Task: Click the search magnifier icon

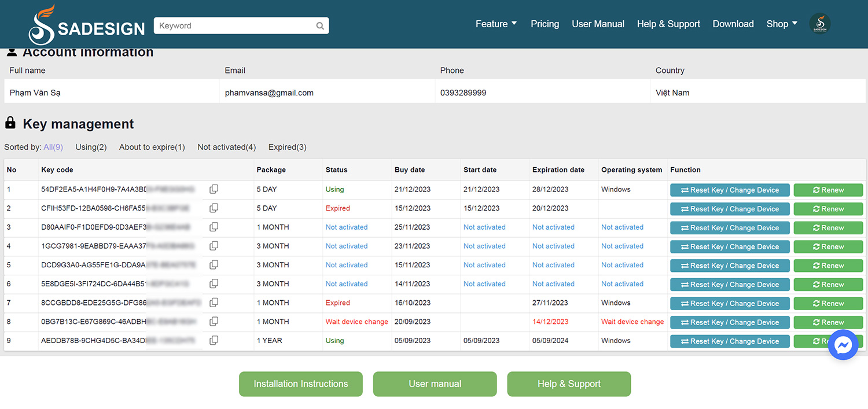Action: pyautogui.click(x=320, y=26)
